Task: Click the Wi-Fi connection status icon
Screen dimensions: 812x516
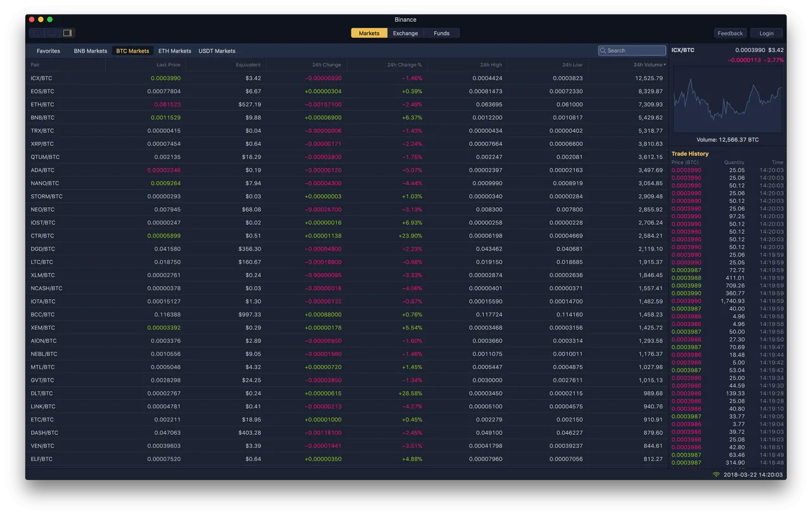Action: [x=716, y=474]
